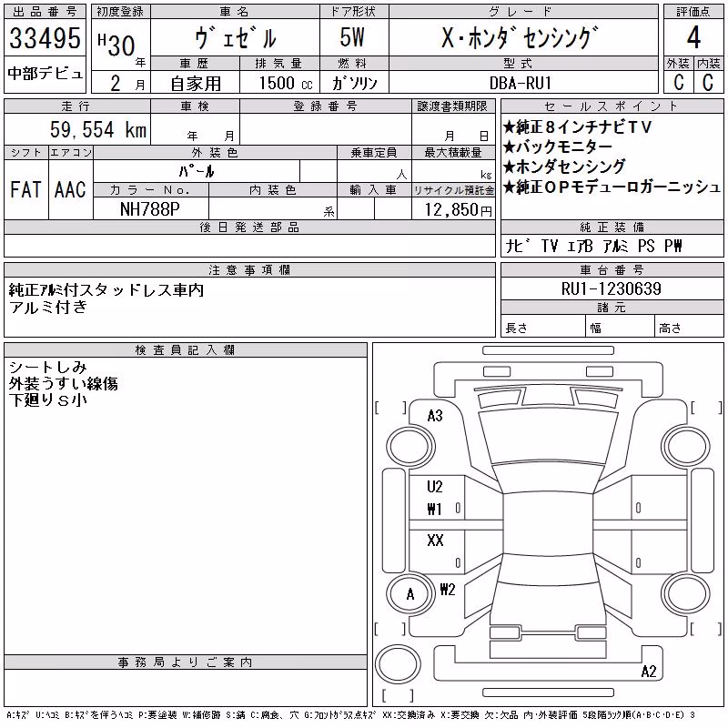Click the 中部デビュ label
This screenshot has height=728, width=728.
pos(45,74)
